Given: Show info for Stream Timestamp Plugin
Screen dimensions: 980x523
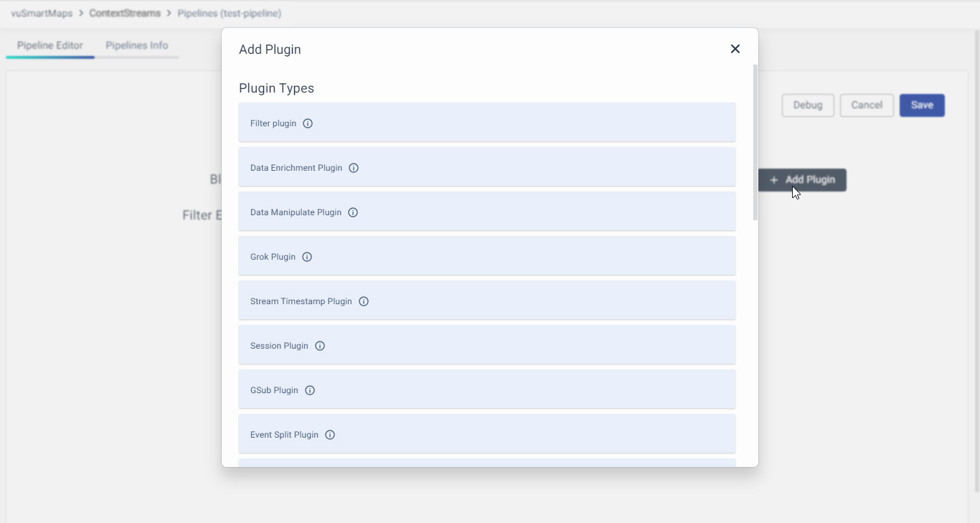Looking at the screenshot, I should pos(364,301).
